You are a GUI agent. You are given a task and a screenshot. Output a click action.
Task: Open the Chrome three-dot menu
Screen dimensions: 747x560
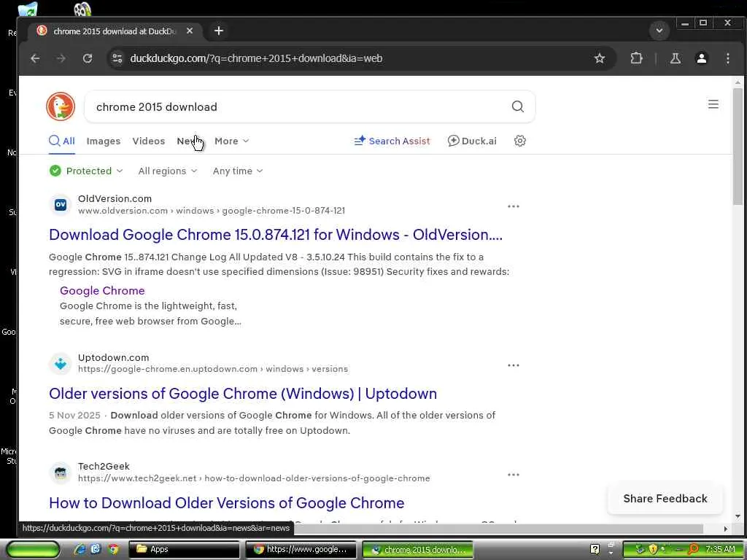pyautogui.click(x=727, y=58)
